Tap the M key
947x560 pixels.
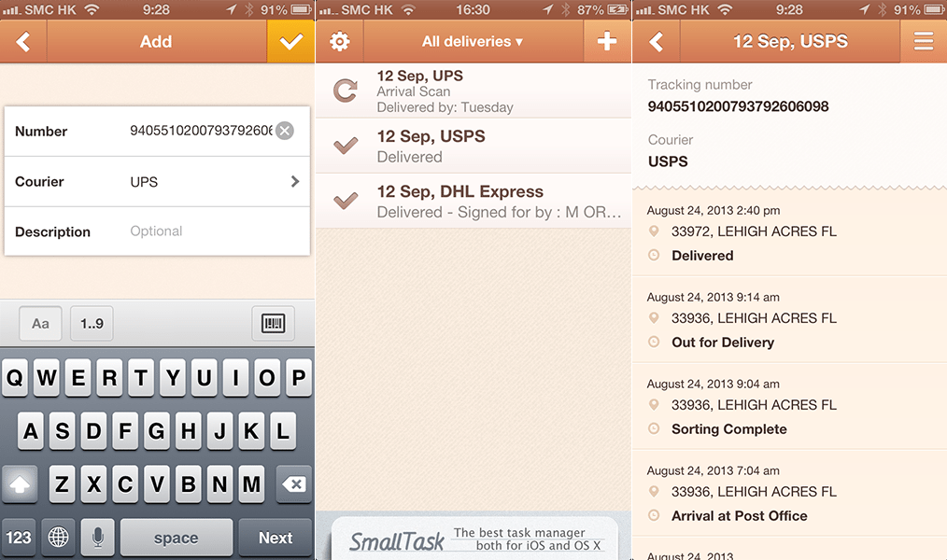pos(251,484)
